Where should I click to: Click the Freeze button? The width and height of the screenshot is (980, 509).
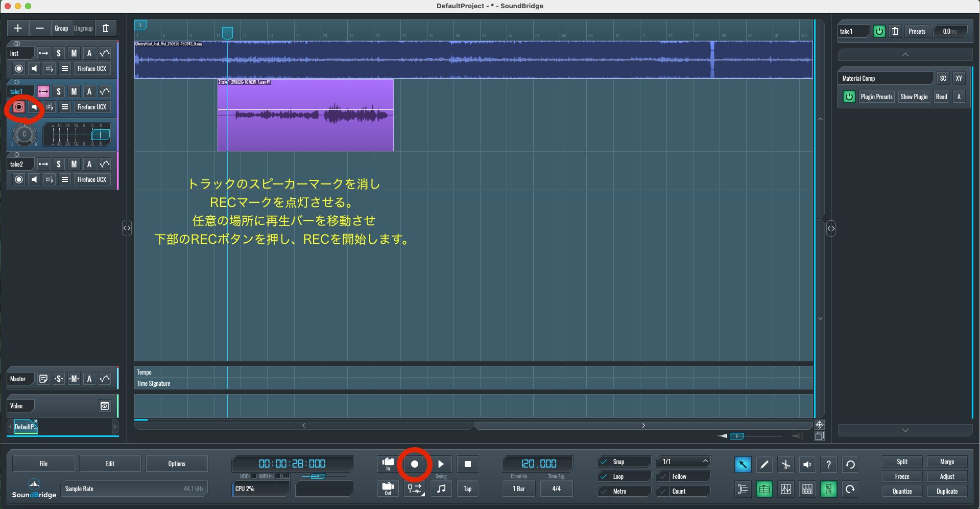click(902, 476)
